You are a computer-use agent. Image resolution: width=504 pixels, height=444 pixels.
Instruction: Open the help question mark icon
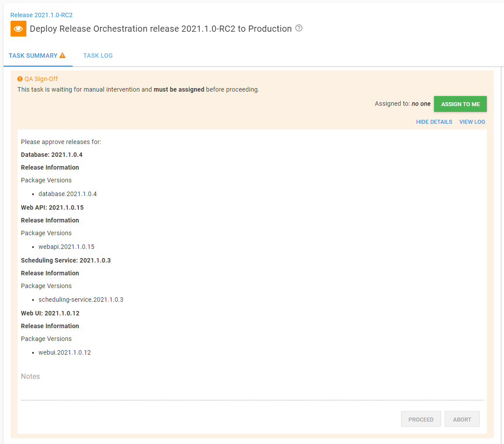[299, 28]
